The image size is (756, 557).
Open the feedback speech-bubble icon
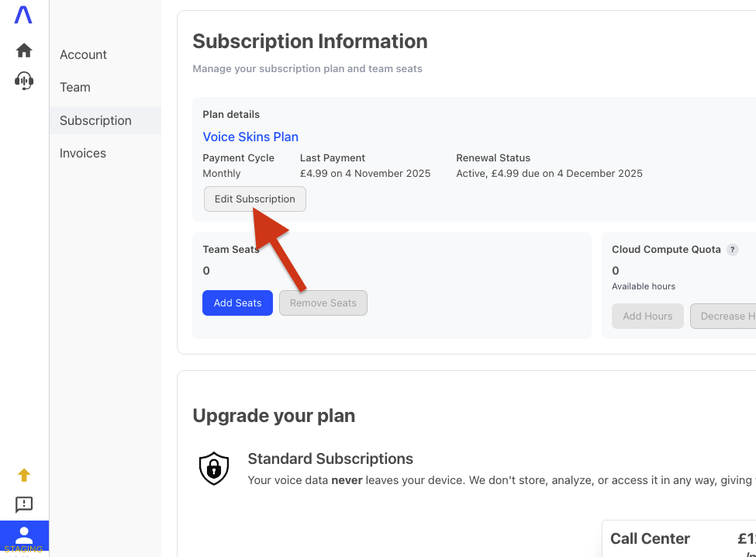point(23,504)
